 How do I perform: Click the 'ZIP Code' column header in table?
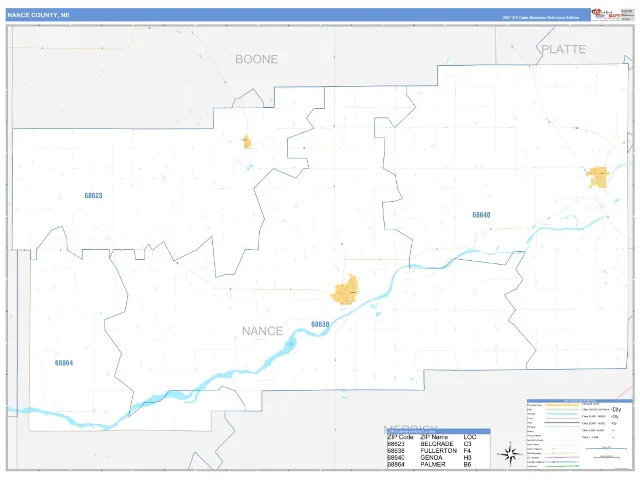[x=400, y=437]
